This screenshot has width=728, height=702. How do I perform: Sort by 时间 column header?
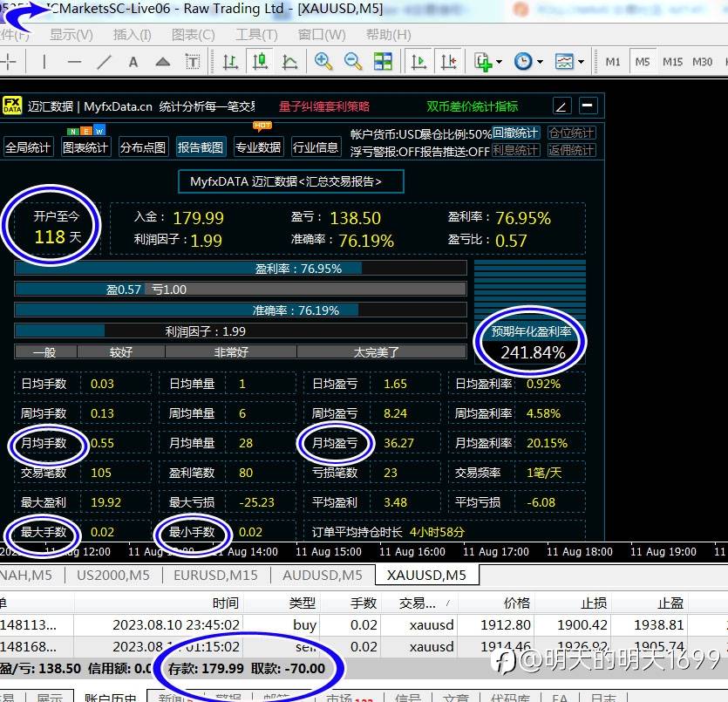[x=159, y=603]
